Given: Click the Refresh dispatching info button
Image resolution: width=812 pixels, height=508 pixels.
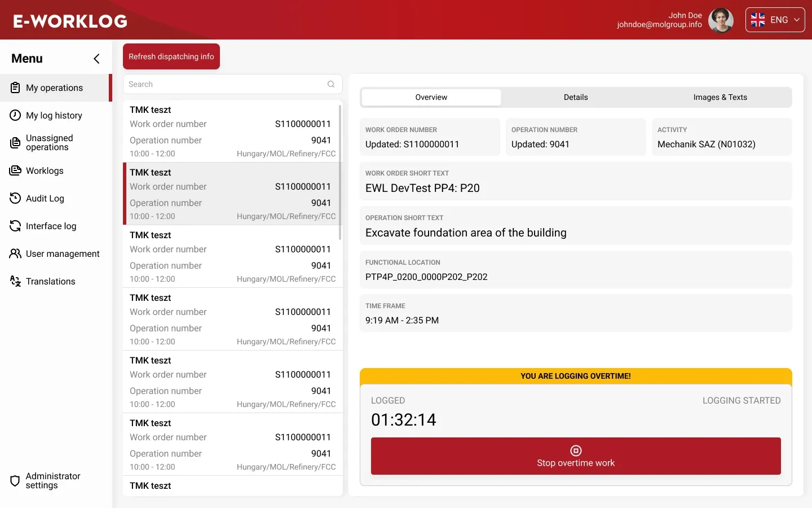Looking at the screenshot, I should (171, 56).
